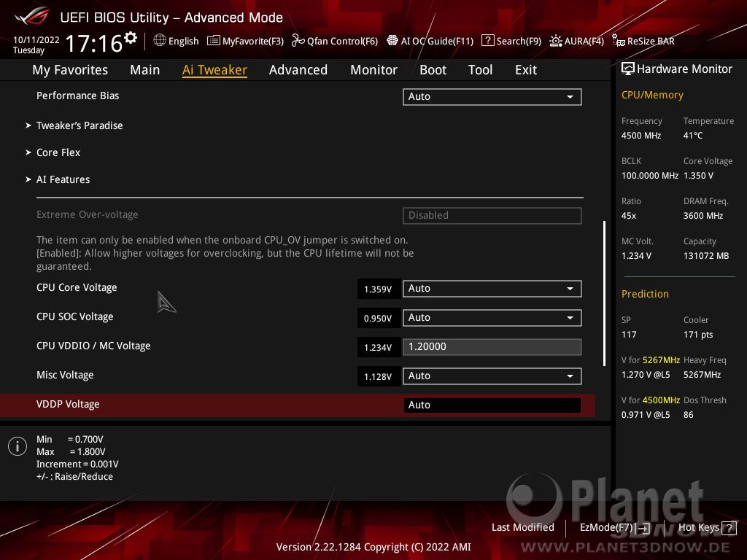Click the CPU VDDIO / MC Voltage label
This screenshot has height=560, width=747.
pyautogui.click(x=93, y=346)
